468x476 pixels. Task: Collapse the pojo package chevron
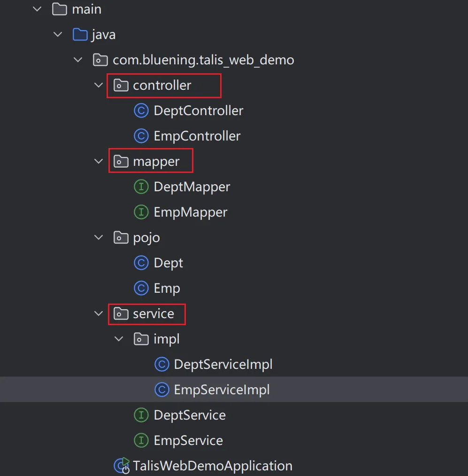tap(99, 237)
